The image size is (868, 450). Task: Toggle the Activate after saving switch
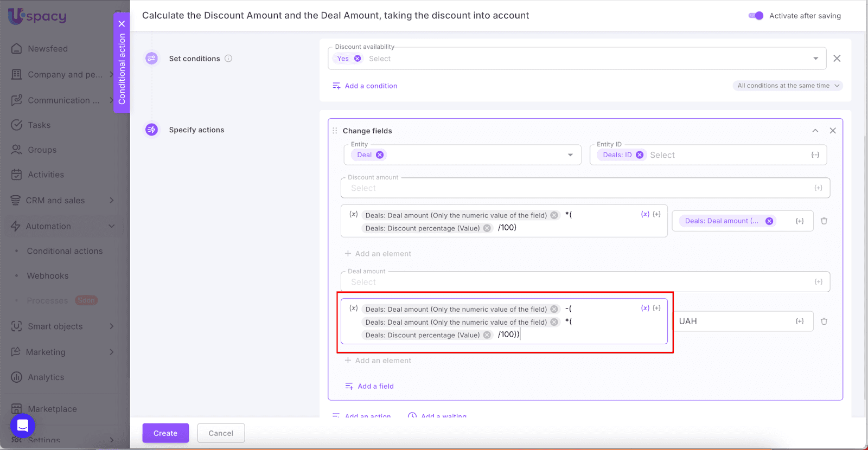point(756,16)
